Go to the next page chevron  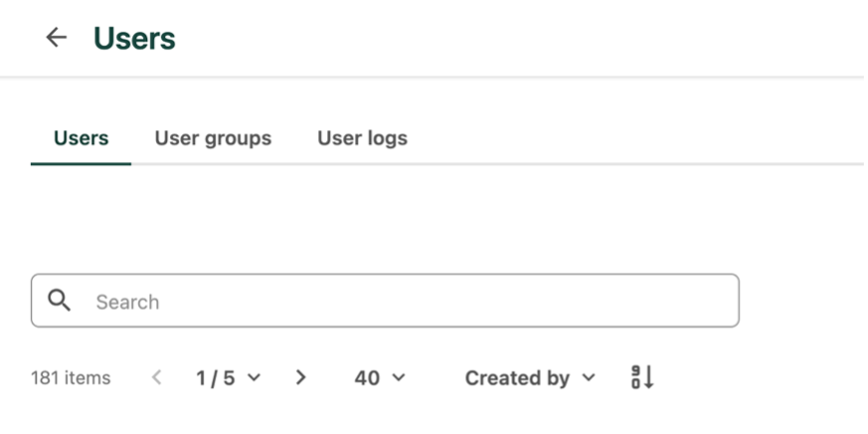[301, 378]
